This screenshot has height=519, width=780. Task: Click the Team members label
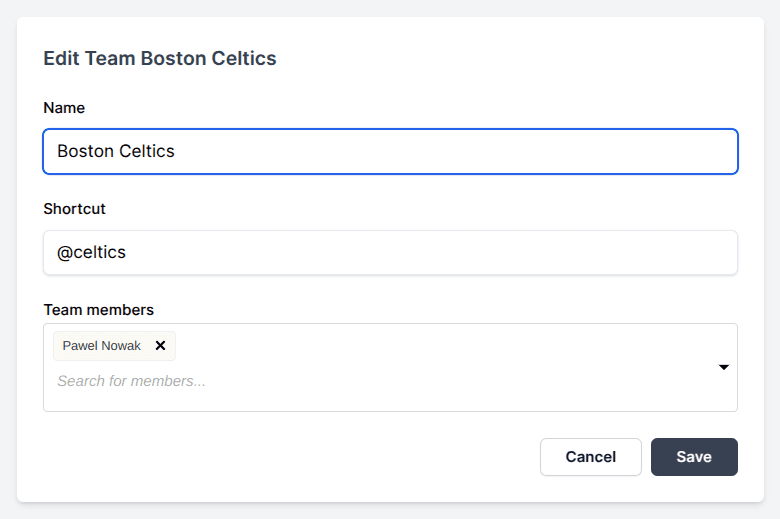click(x=98, y=310)
